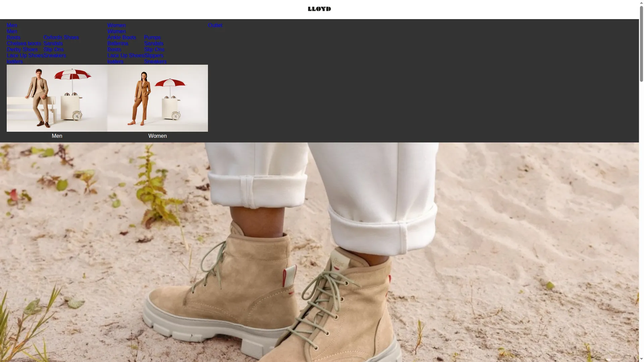Go to Oxfords Shoes category

[x=61, y=38]
